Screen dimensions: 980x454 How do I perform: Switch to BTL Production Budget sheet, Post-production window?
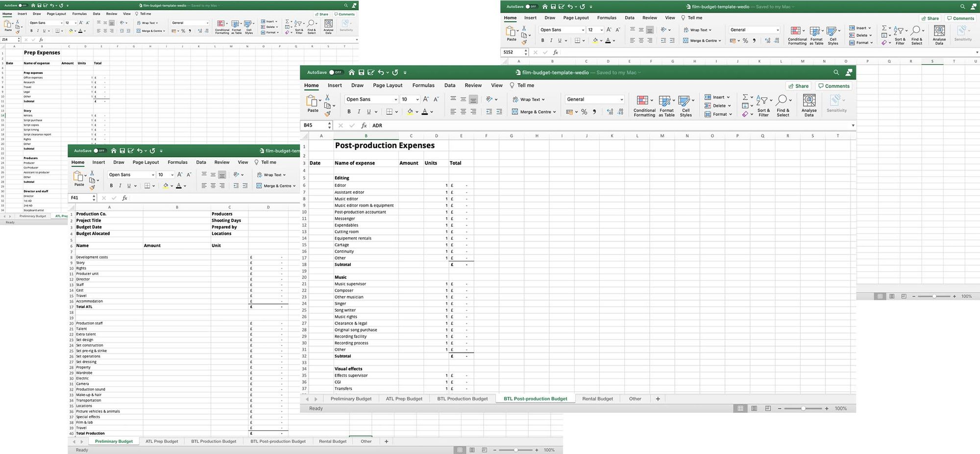pyautogui.click(x=462, y=399)
